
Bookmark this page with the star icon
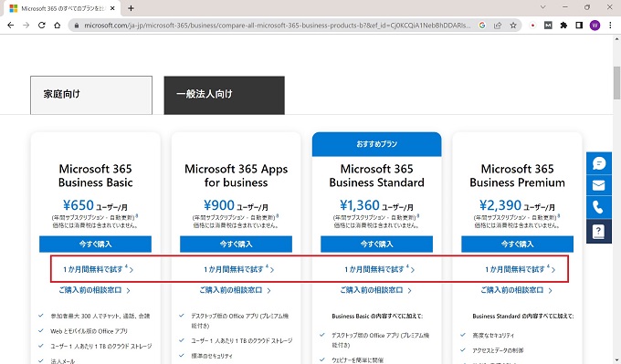pos(513,26)
